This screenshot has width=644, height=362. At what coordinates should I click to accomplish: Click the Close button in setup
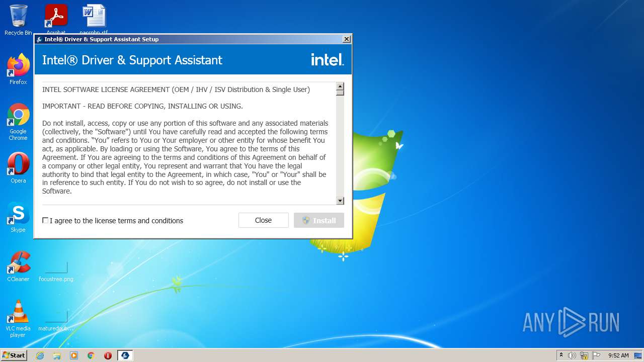tap(263, 220)
